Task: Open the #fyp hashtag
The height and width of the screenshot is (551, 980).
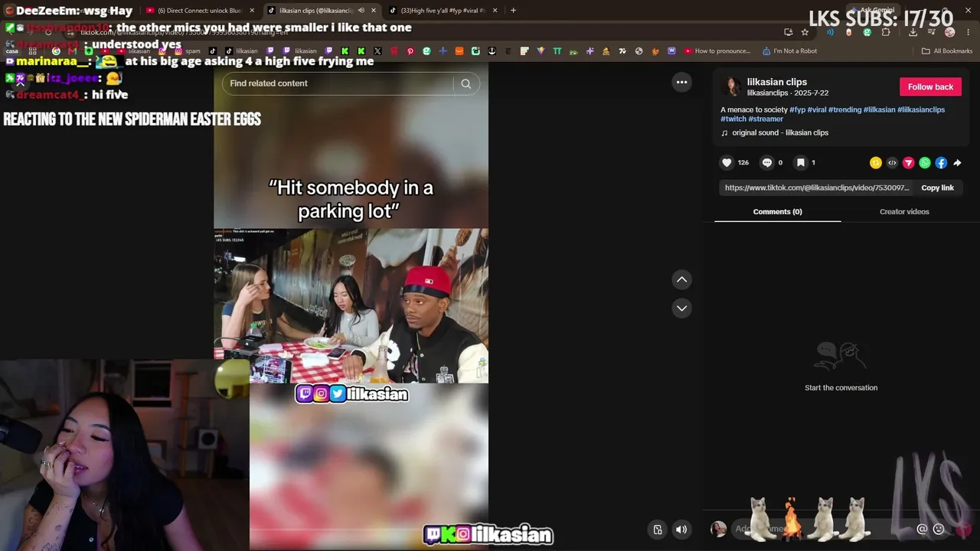Action: tap(797, 109)
